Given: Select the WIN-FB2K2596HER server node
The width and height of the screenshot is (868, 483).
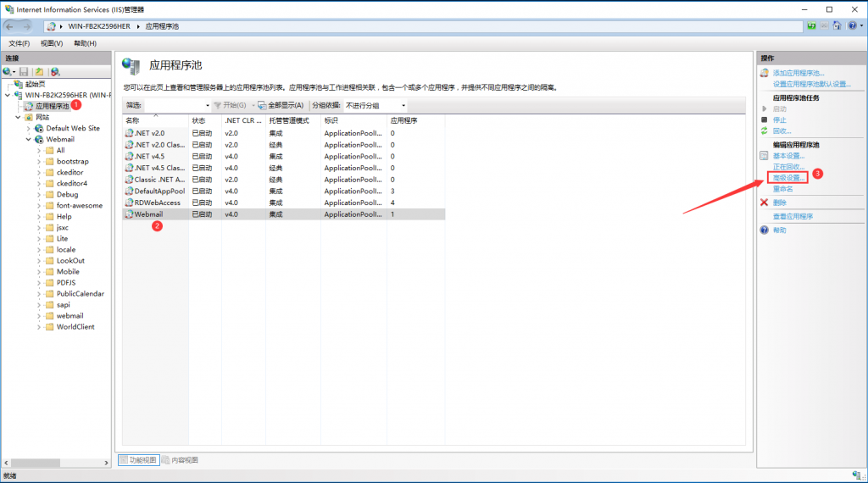Looking at the screenshot, I should pyautogui.click(x=68, y=95).
